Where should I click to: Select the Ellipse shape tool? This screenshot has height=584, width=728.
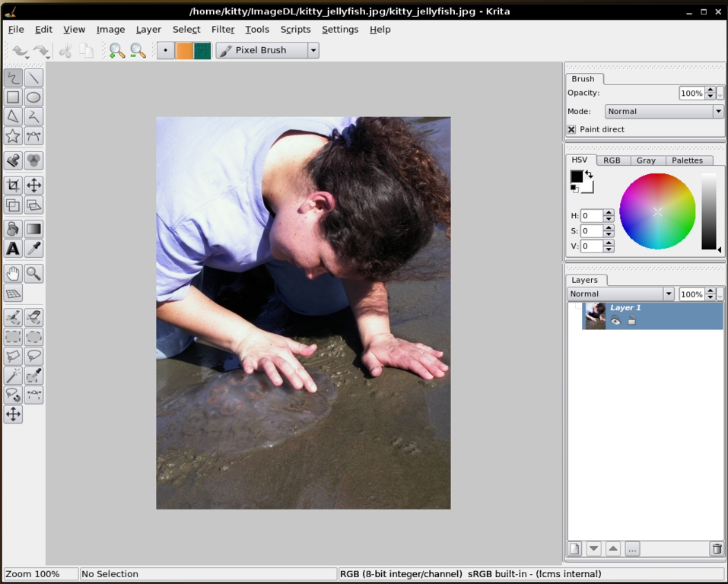33,97
